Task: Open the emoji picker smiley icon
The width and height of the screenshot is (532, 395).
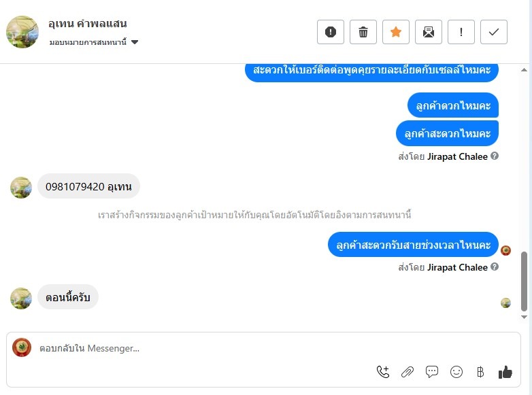Action: 456,372
